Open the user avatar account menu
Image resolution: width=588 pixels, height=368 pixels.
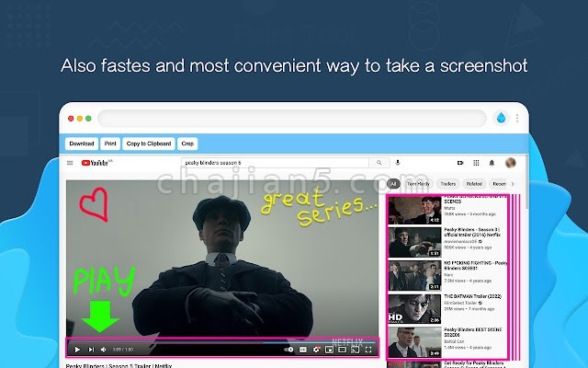[x=511, y=163]
